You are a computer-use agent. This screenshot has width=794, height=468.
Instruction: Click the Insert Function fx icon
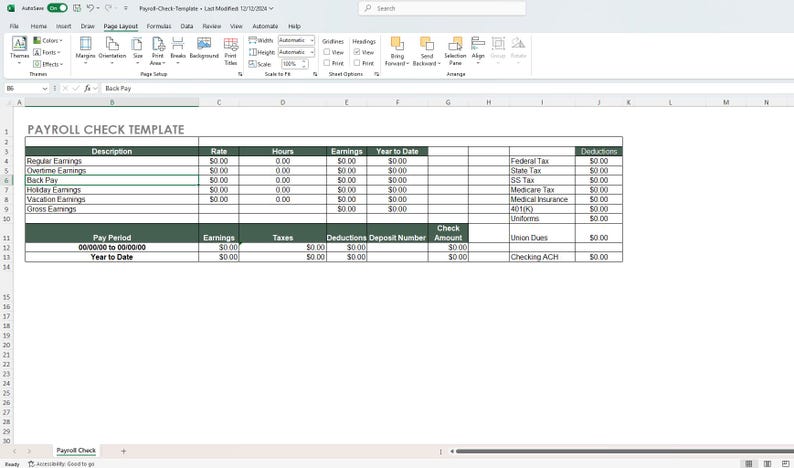pyautogui.click(x=88, y=88)
